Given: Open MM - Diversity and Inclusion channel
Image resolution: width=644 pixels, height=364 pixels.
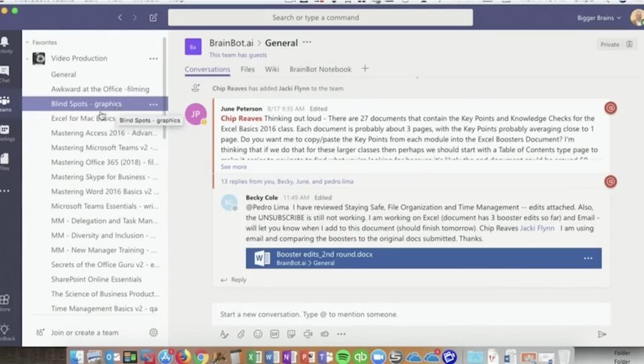Looking at the screenshot, I should click(104, 235).
